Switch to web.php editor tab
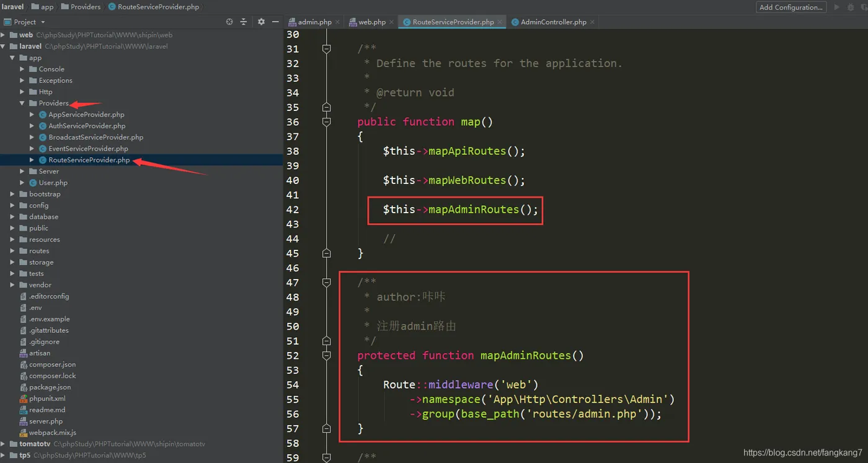 point(372,22)
